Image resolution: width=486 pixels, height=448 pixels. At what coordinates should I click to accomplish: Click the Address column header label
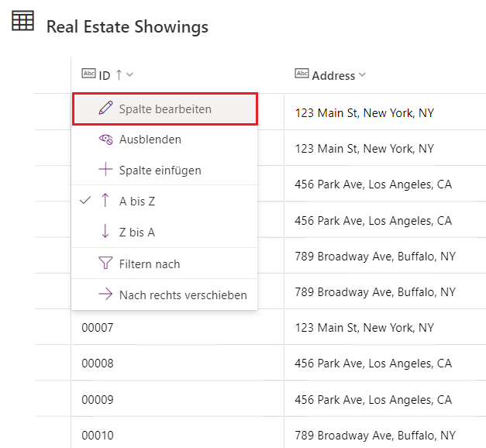(x=333, y=76)
